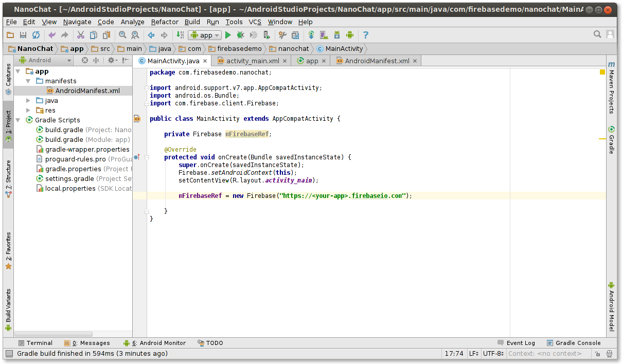The width and height of the screenshot is (622, 364).
Task: Open the app run configuration dropdown
Action: click(205, 35)
